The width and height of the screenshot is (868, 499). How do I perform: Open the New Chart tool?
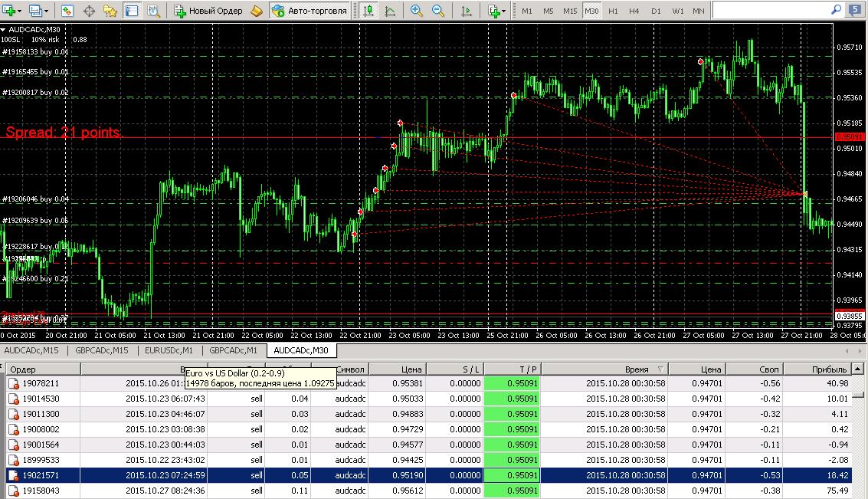tap(8, 10)
